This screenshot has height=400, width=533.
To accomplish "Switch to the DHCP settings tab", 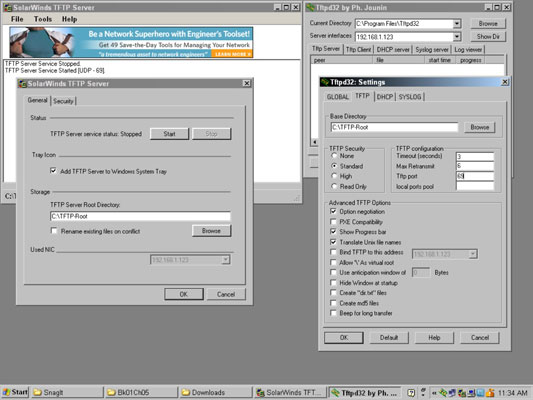I will tap(385, 97).
